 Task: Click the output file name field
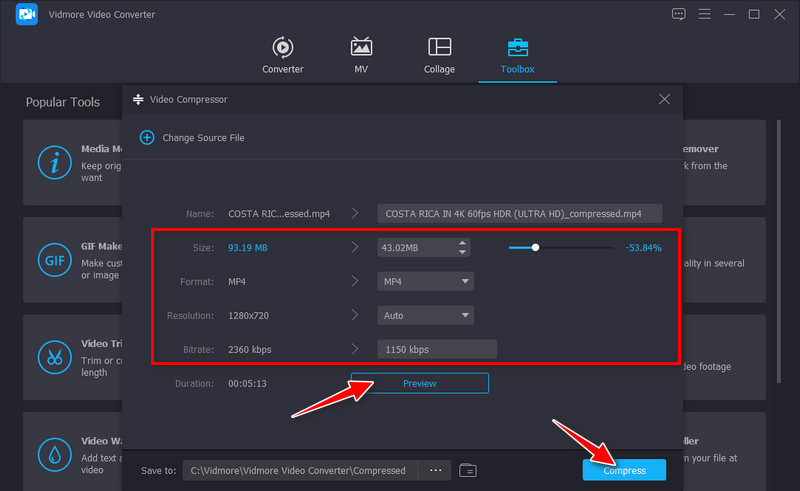point(521,213)
